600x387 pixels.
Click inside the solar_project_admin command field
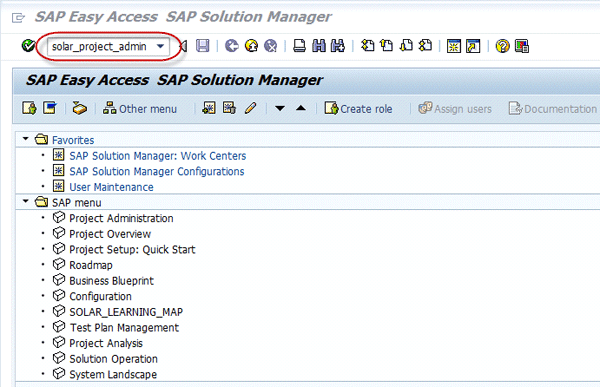click(102, 46)
